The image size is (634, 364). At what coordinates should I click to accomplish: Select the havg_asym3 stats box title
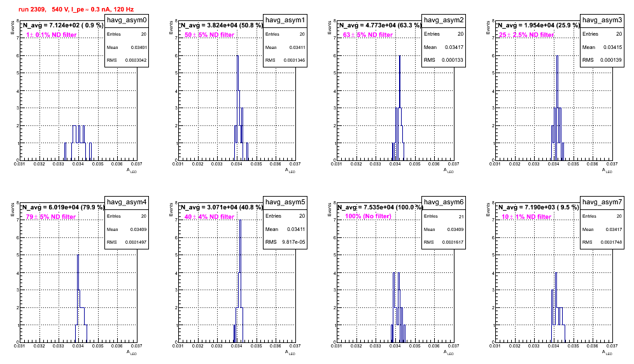(602, 20)
